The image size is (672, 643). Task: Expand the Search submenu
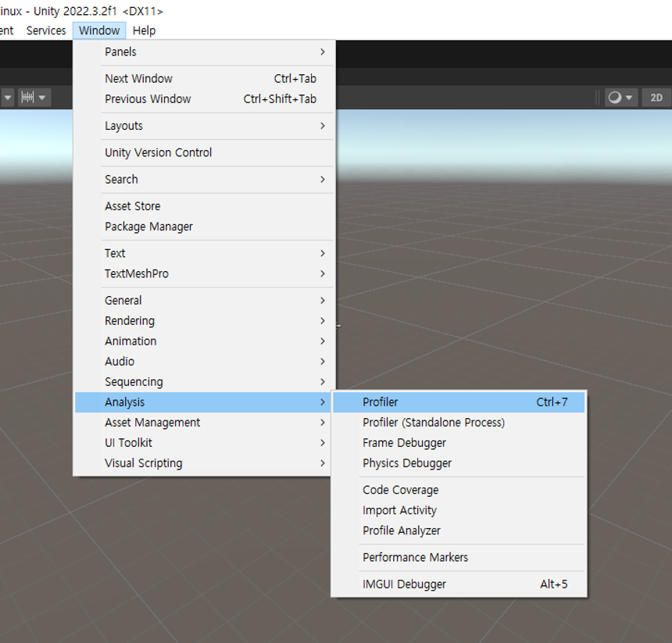pyautogui.click(x=202, y=180)
